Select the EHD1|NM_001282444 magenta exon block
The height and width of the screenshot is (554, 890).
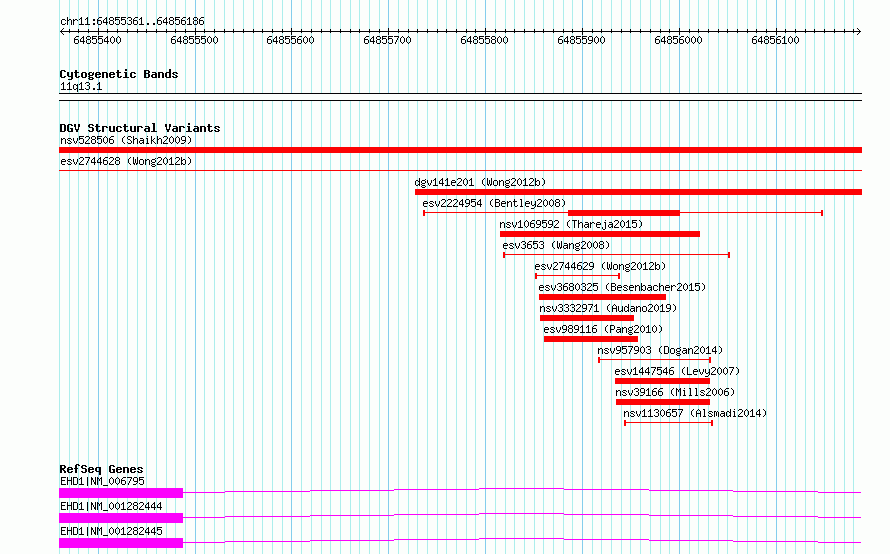[x=121, y=518]
